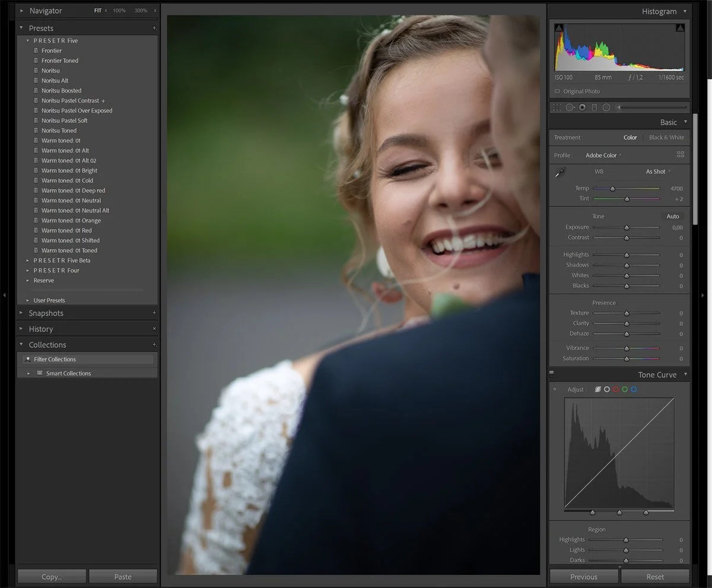Select the parametric curve adjust icon
The width and height of the screenshot is (712, 588).
(x=597, y=389)
